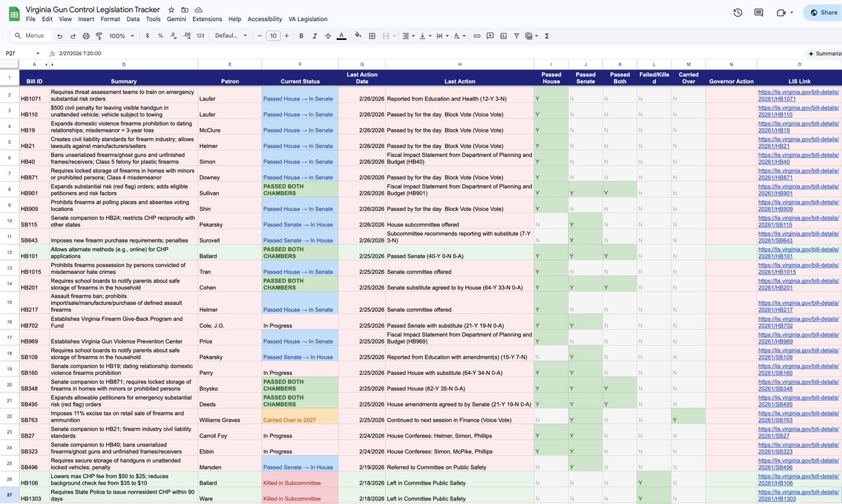
Task: Open vertical align dropdown
Action: click(425, 36)
